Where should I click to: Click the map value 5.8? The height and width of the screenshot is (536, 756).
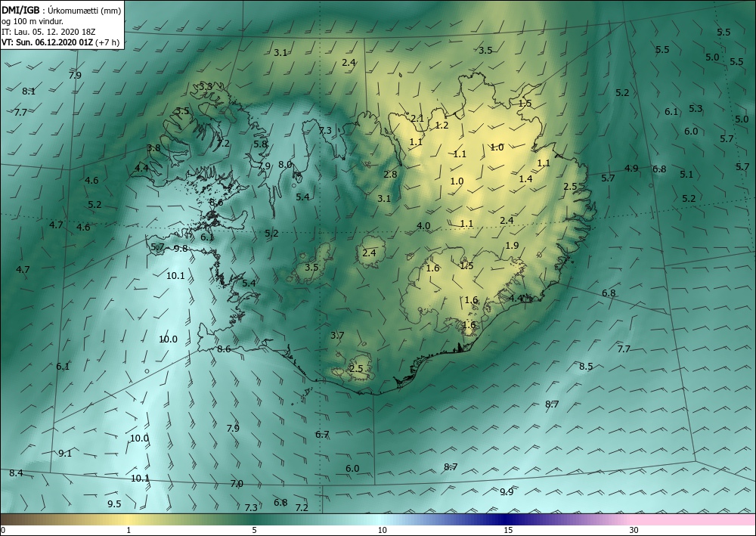[260, 144]
